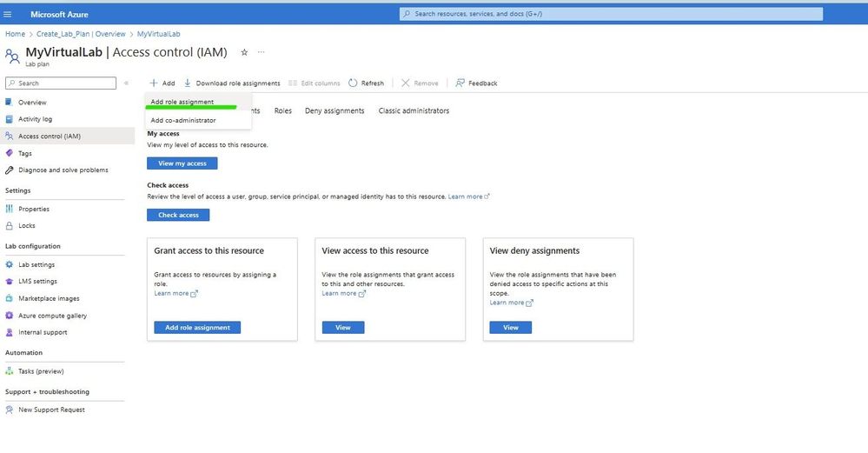The image size is (868, 453).
Task: Click the View my access button
Action: click(x=182, y=163)
